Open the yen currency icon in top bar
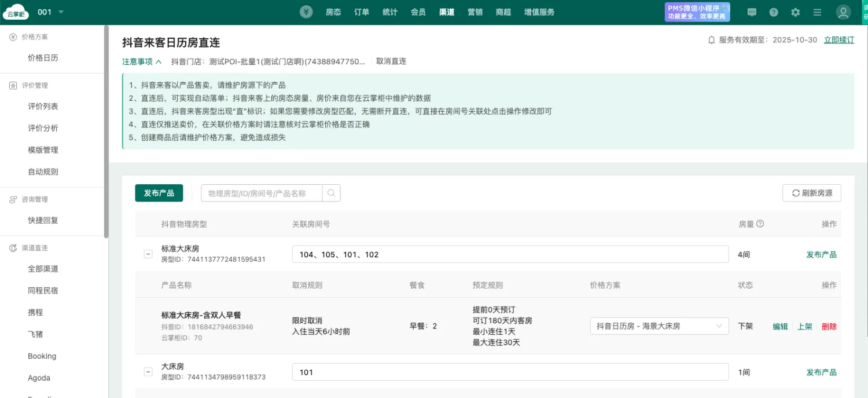Viewport: 868px width, 398px height. pos(307,12)
